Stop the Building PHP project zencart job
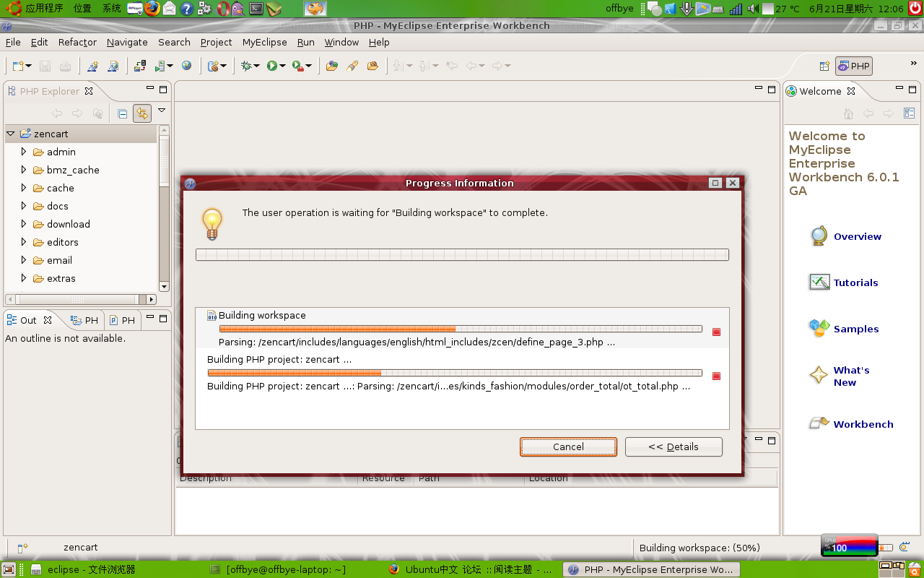This screenshot has height=578, width=924. pos(716,376)
